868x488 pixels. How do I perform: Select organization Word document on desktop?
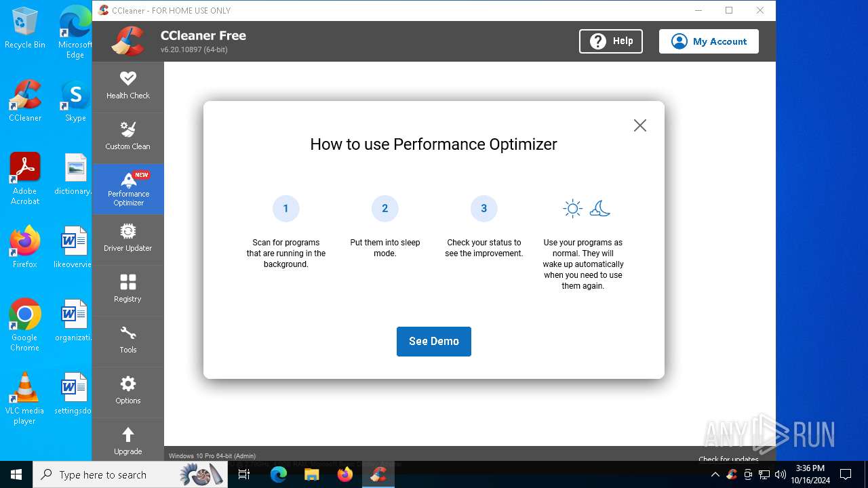tap(74, 321)
